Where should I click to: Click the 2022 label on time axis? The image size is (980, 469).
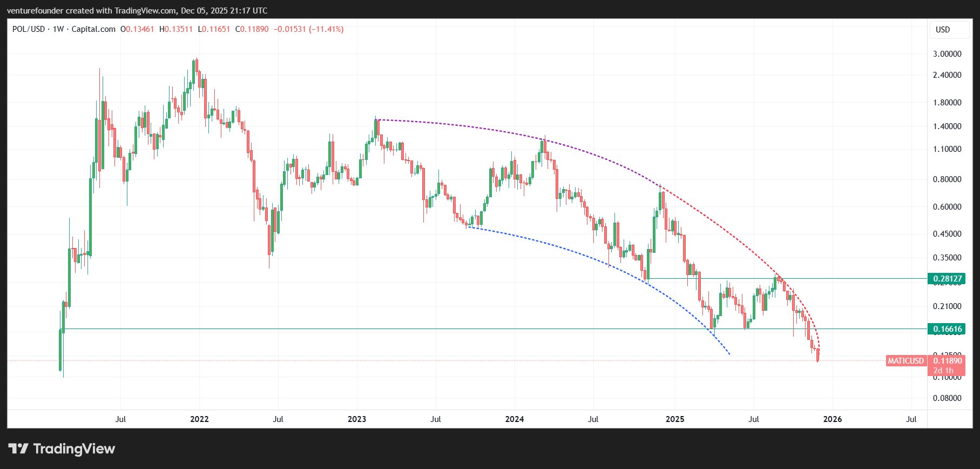pyautogui.click(x=200, y=419)
